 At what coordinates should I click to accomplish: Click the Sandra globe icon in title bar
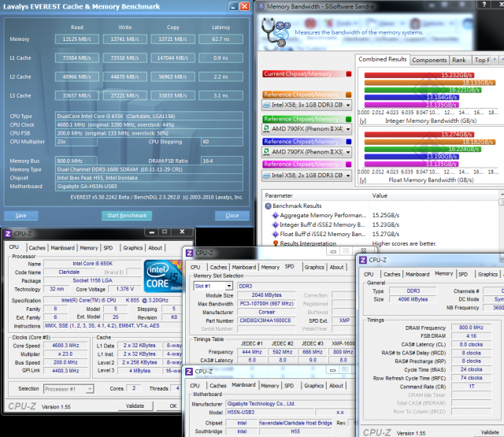[x=261, y=6]
